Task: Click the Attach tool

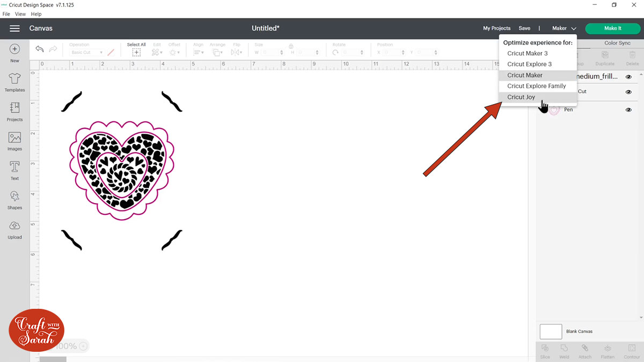Action: click(x=585, y=351)
